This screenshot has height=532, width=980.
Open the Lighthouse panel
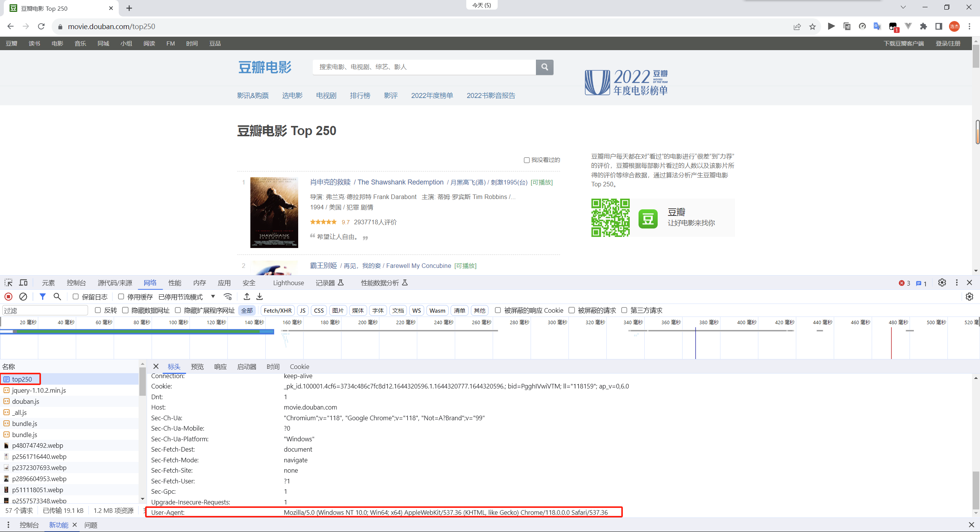click(289, 283)
